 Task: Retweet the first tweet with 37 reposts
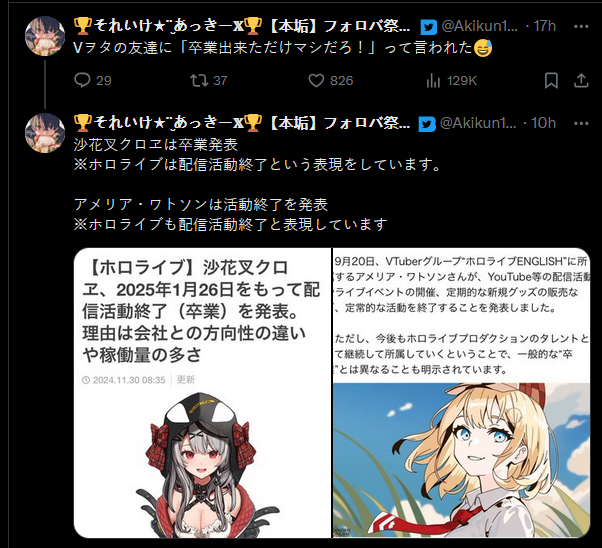point(199,81)
